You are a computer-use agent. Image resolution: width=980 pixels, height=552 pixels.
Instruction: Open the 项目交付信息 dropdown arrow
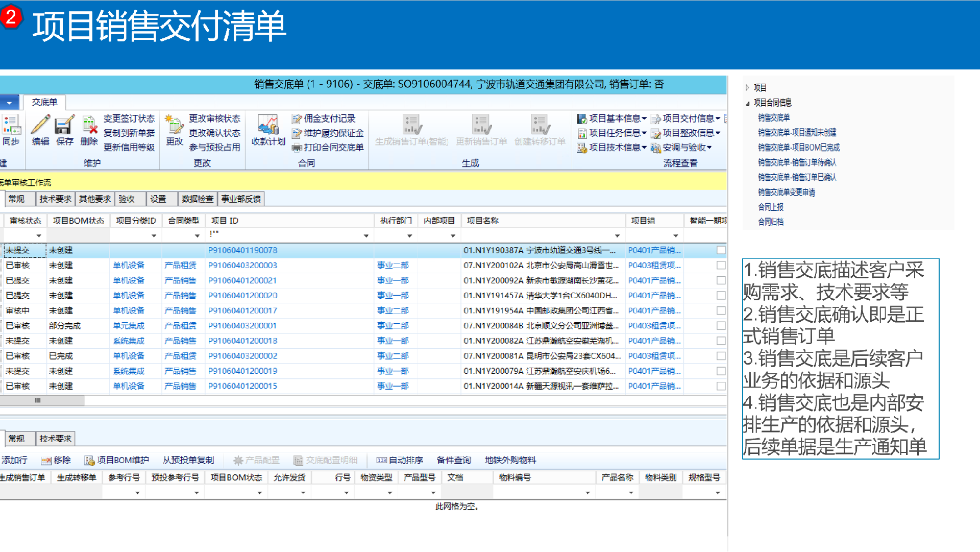718,118
